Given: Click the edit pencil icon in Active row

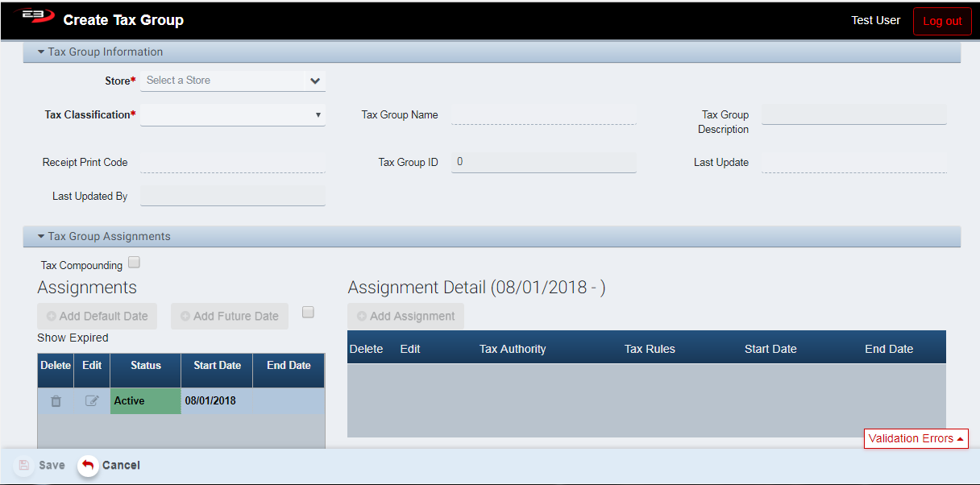Looking at the screenshot, I should (92, 400).
